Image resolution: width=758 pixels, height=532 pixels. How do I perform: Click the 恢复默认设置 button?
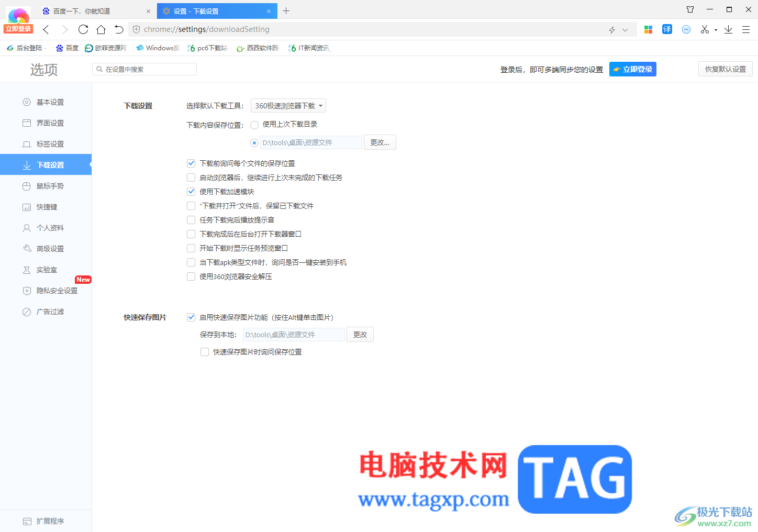(x=726, y=69)
